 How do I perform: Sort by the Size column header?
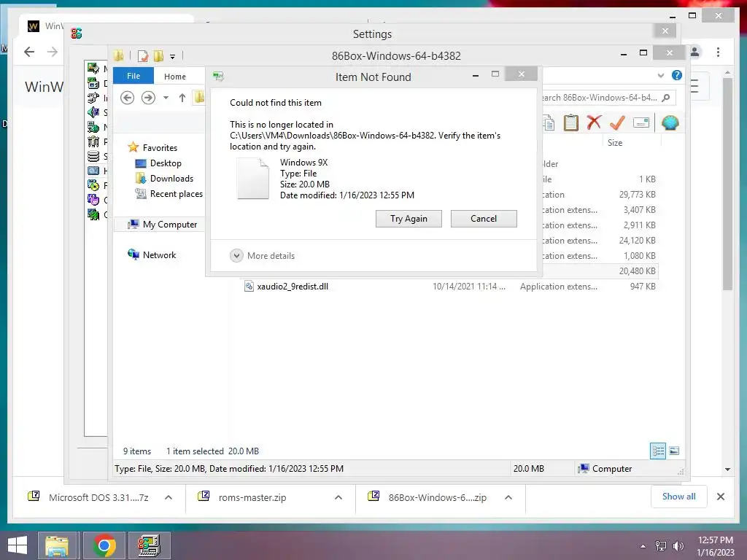tap(614, 143)
